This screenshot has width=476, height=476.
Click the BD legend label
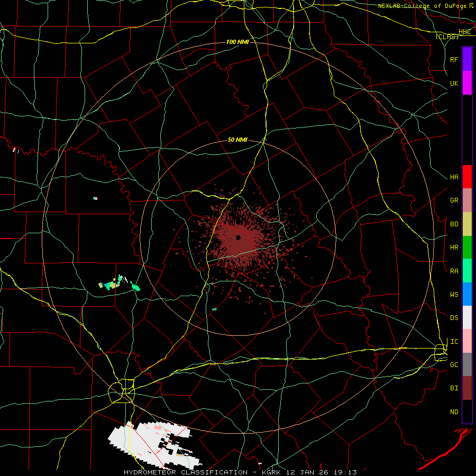454,224
